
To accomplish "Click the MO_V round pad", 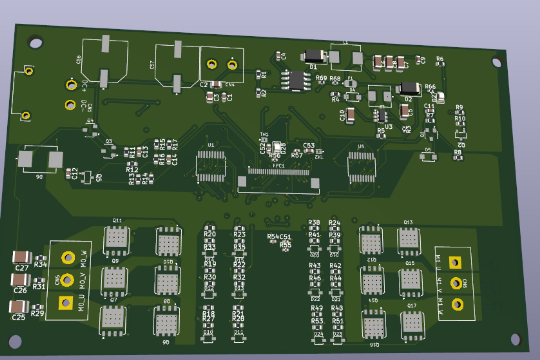I will pos(67,280).
